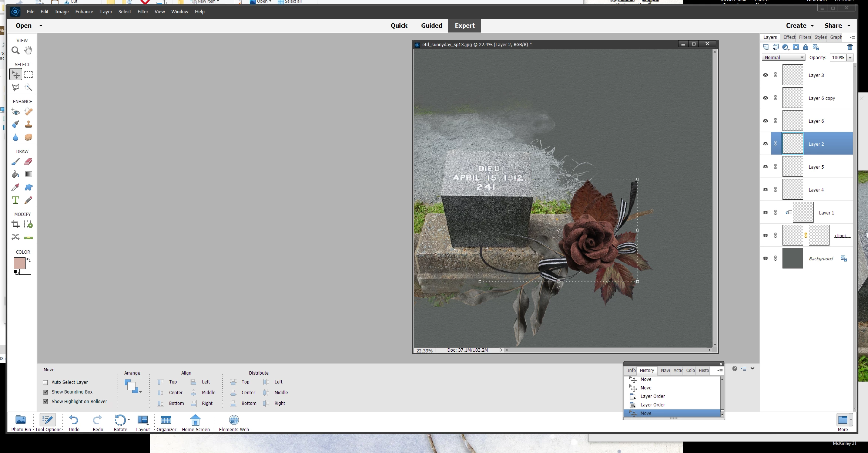This screenshot has width=868, height=453.
Task: Click the Eraser tool
Action: click(28, 162)
